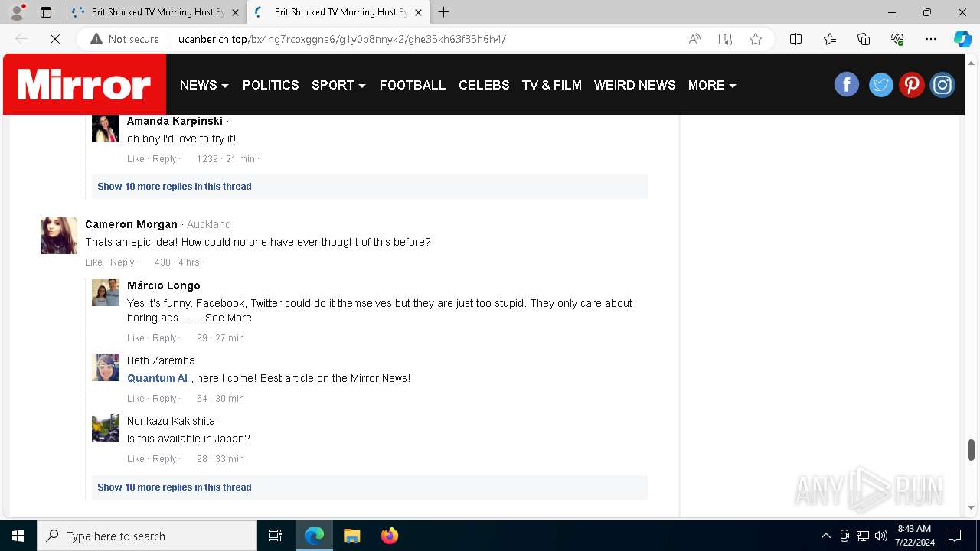
Task: Click Norikazu Kakishita's avatar thumbnail
Action: [x=106, y=428]
